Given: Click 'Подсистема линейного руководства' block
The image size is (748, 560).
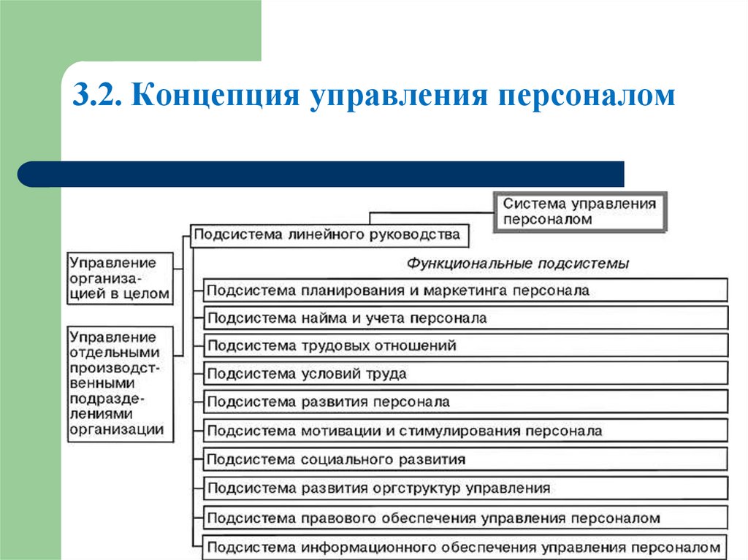Looking at the screenshot, I should pos(330,235).
